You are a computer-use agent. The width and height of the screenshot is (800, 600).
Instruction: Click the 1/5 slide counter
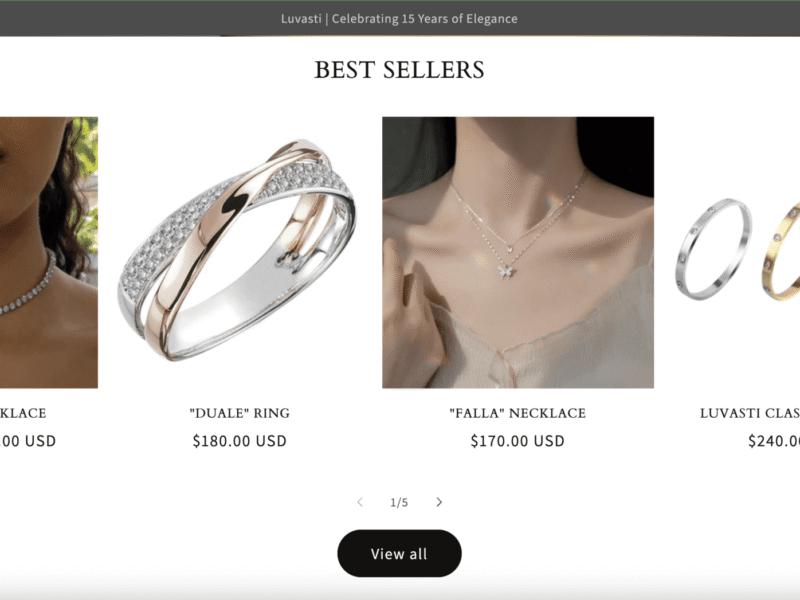399,503
